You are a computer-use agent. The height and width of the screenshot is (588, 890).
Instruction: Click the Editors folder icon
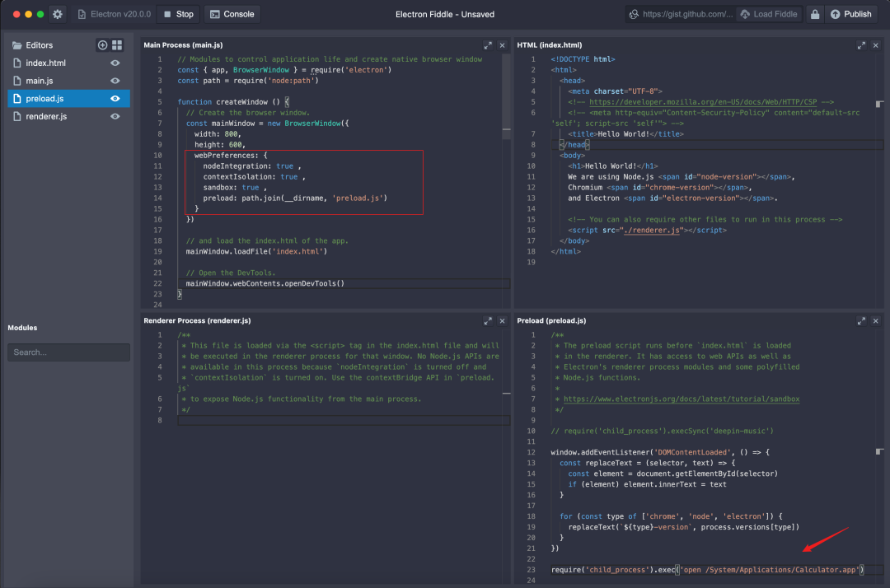[17, 44]
